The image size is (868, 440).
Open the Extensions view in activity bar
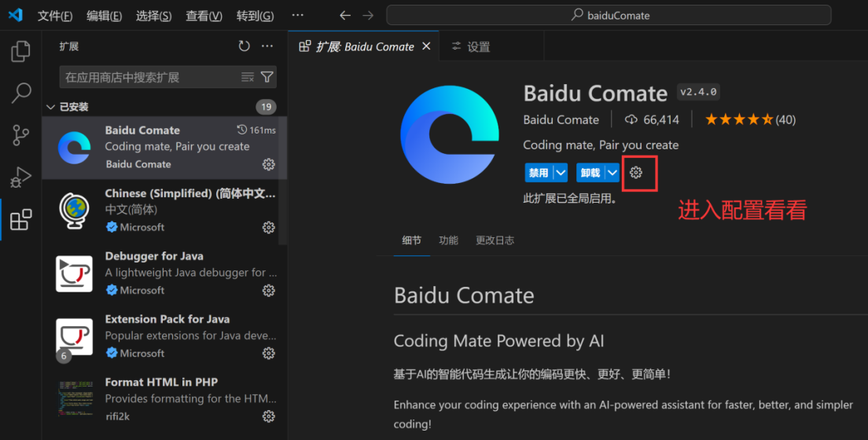click(x=20, y=220)
